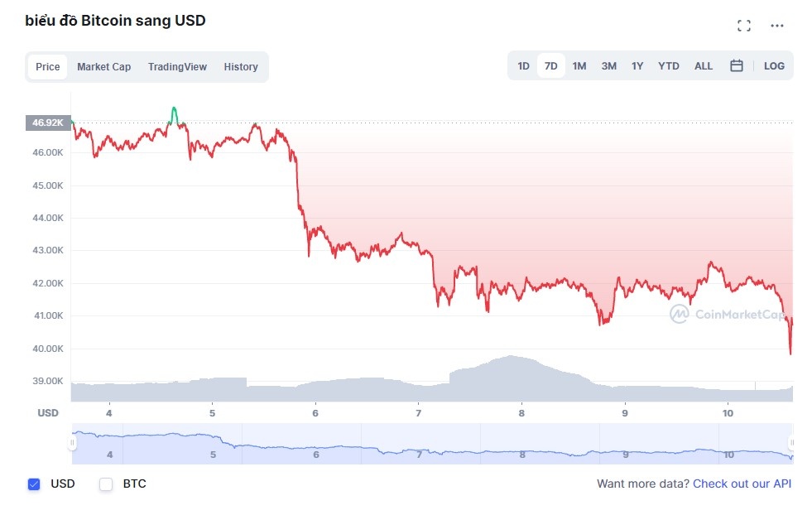This screenshot has height=515, width=812.
Task: Open the "Check out our API" link
Action: [742, 484]
